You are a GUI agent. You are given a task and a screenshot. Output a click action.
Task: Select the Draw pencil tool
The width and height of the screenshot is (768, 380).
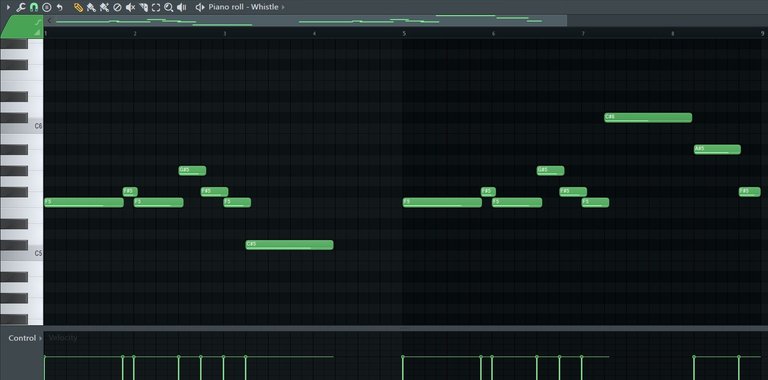[78, 7]
